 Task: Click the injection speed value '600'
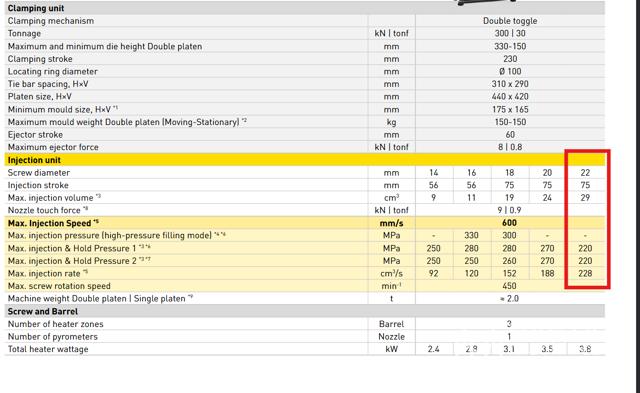coord(509,223)
